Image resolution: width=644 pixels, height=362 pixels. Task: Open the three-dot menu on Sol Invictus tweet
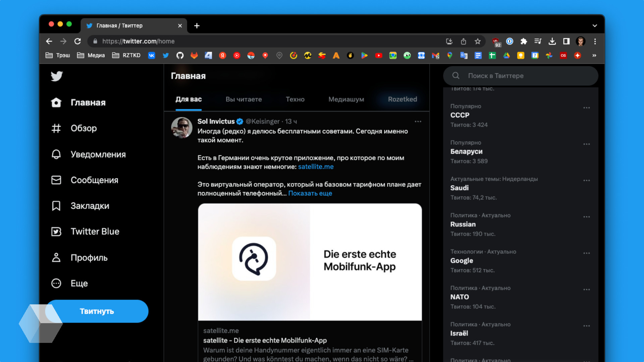coord(418,121)
